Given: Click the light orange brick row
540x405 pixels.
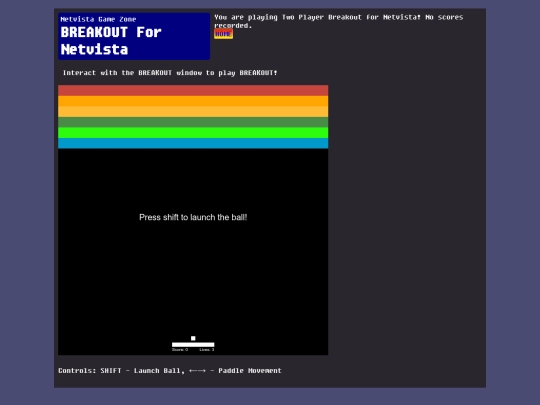Looking at the screenshot, I should pyautogui.click(x=193, y=112).
